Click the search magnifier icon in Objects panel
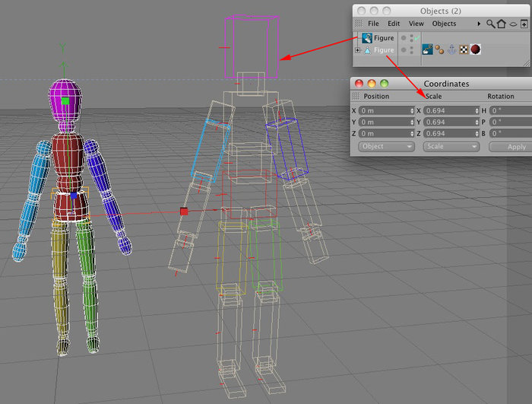The height and width of the screenshot is (404, 532). tap(490, 24)
